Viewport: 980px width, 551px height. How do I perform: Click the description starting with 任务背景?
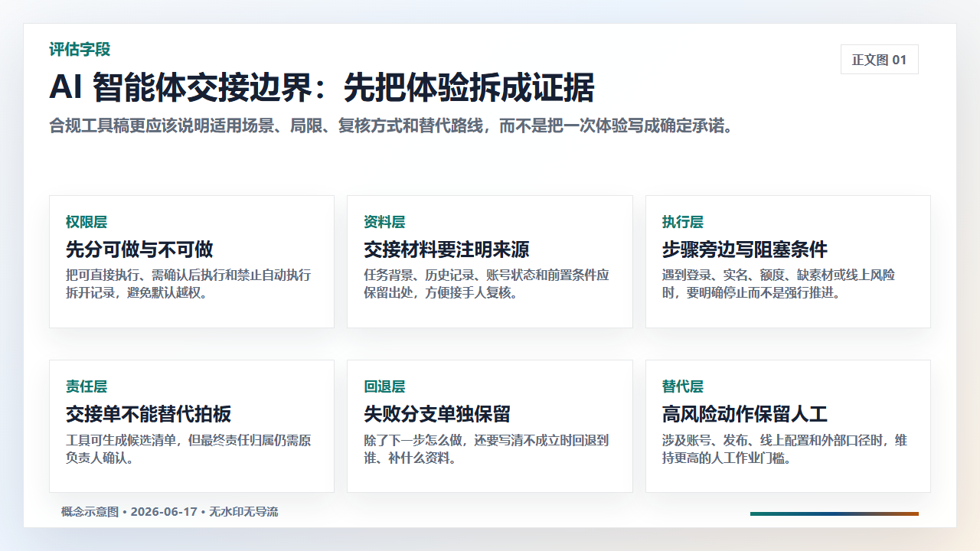pyautogui.click(x=487, y=284)
